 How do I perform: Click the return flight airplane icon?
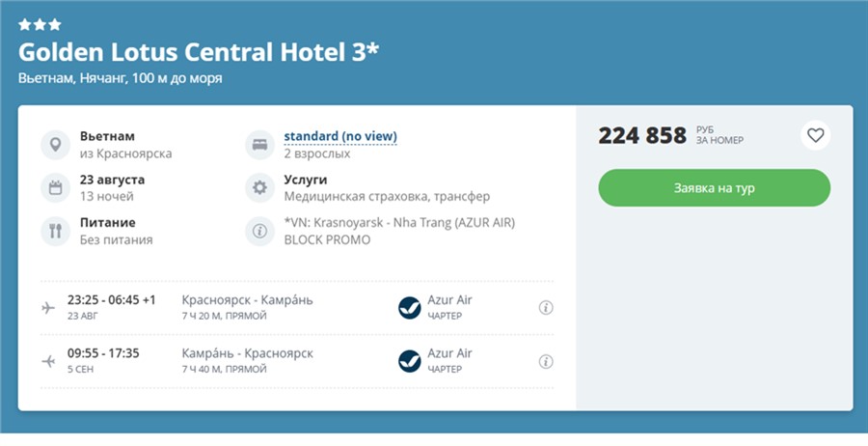(49, 361)
